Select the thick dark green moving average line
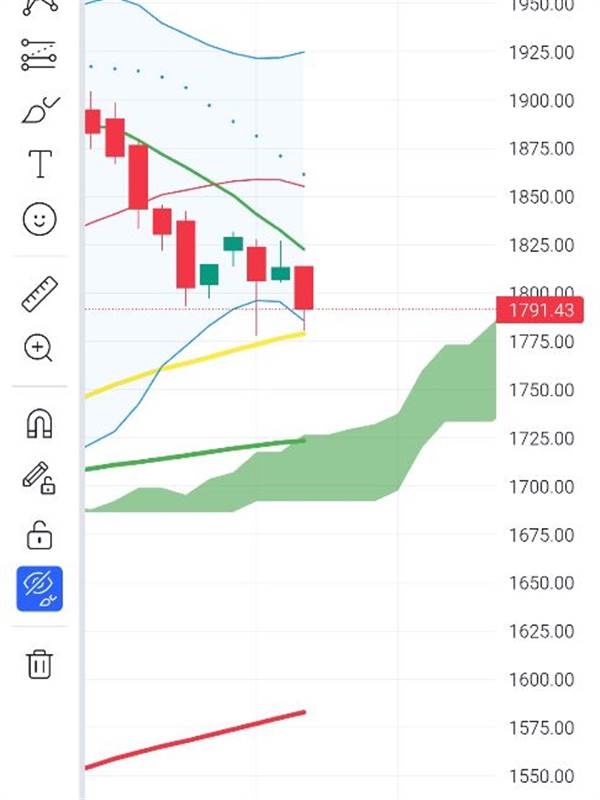This screenshot has width=600, height=800. (x=200, y=453)
